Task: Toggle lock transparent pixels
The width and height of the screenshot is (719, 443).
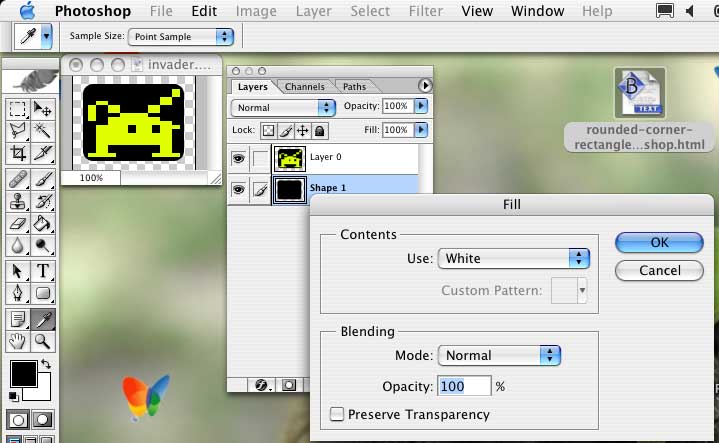Action: pyautogui.click(x=268, y=131)
